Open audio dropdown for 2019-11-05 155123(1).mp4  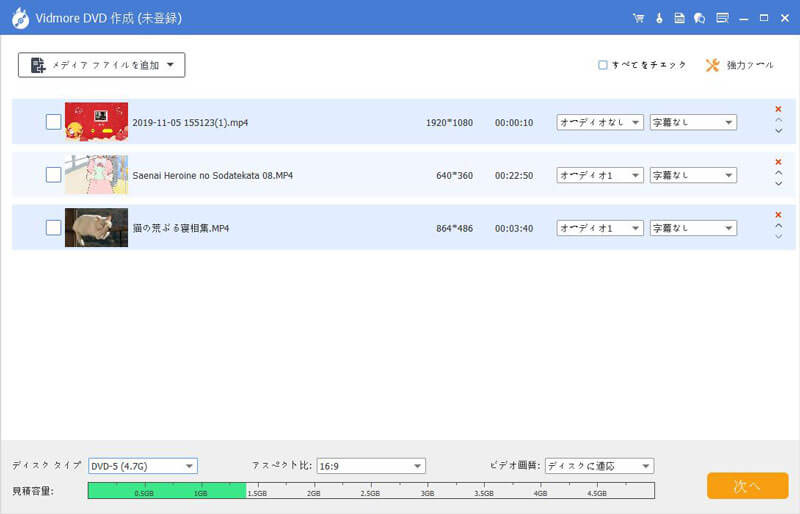[x=599, y=123]
